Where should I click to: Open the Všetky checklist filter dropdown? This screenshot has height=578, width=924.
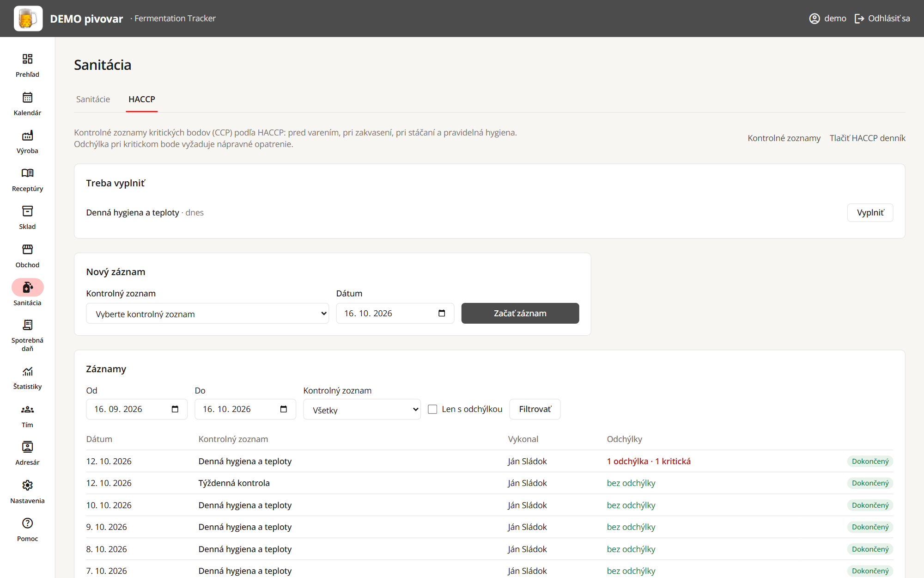(x=362, y=410)
